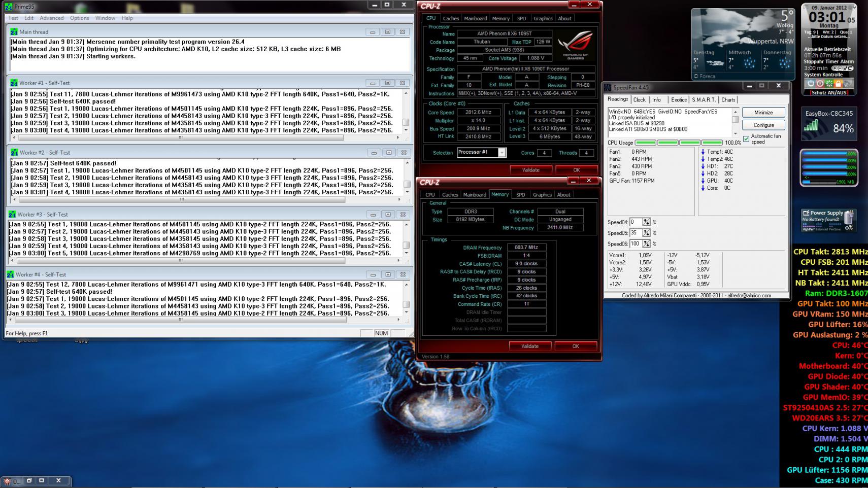Click the green WiFi signal bars icon

[x=811, y=126]
